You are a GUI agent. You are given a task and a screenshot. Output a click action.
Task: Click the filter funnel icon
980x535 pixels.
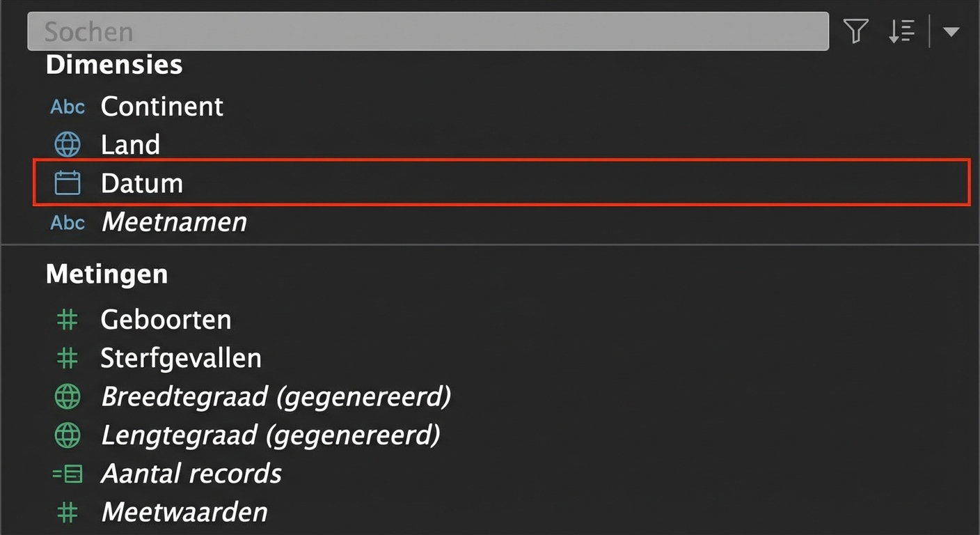point(855,31)
